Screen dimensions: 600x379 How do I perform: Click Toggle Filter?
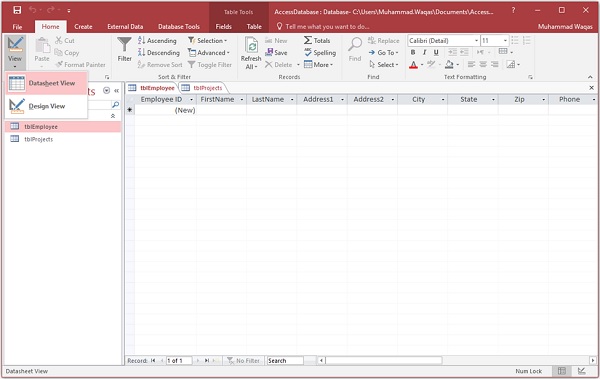[210, 65]
